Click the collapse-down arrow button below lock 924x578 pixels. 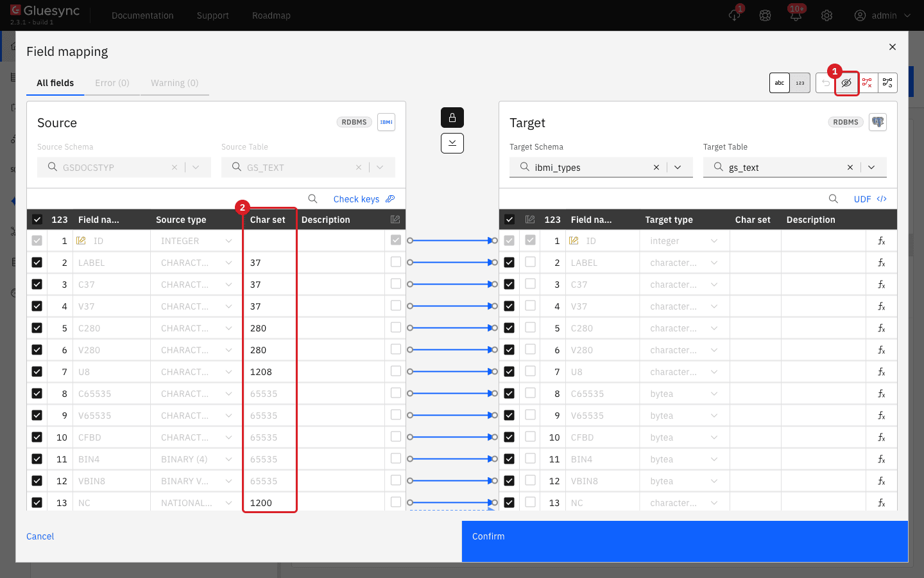click(x=452, y=143)
